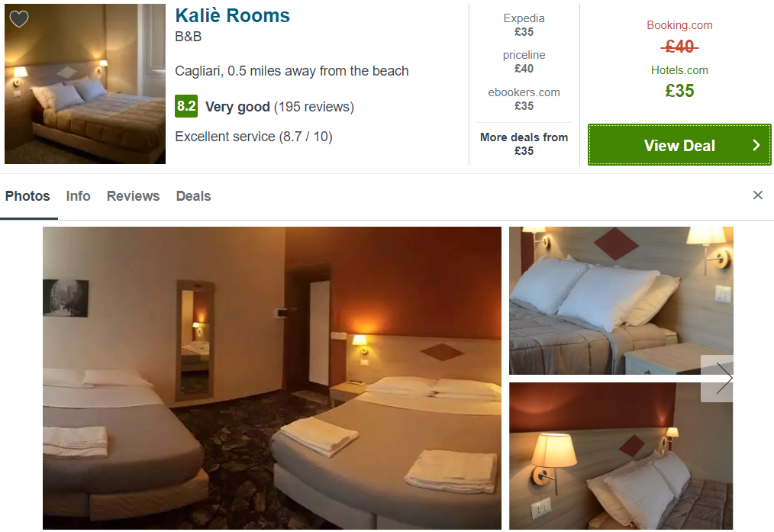This screenshot has width=774, height=532.
Task: Open the Reviews tab
Action: (134, 196)
